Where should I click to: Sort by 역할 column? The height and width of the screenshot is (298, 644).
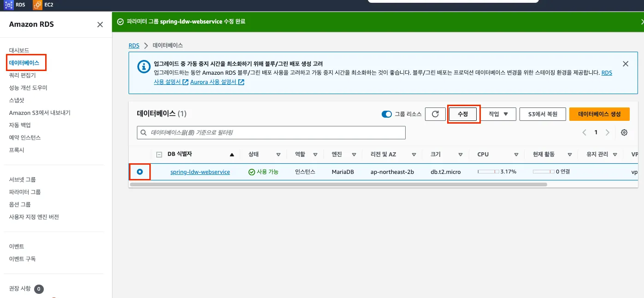[315, 155]
